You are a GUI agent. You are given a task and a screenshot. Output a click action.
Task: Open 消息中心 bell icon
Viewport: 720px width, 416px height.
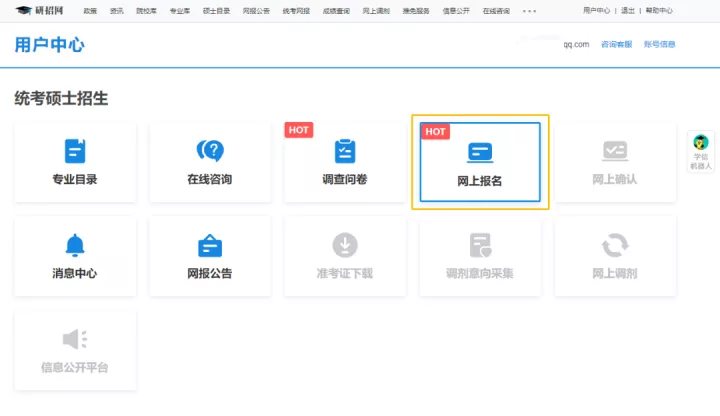pyautogui.click(x=75, y=245)
